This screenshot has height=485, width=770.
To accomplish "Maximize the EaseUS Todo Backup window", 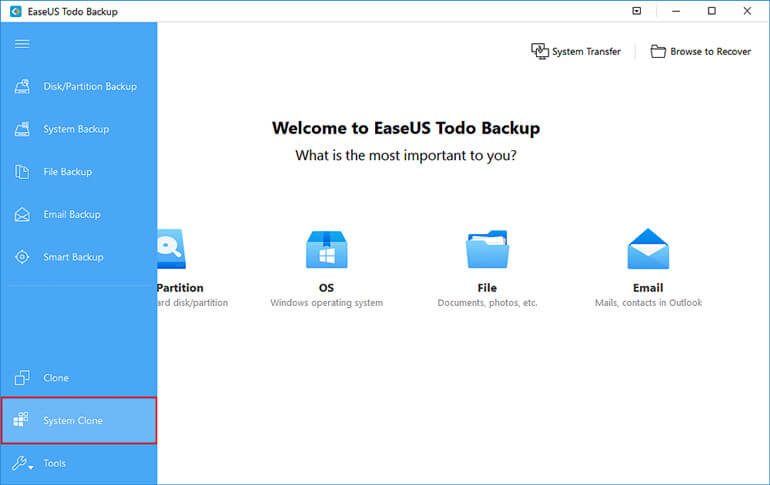I will pyautogui.click(x=712, y=11).
